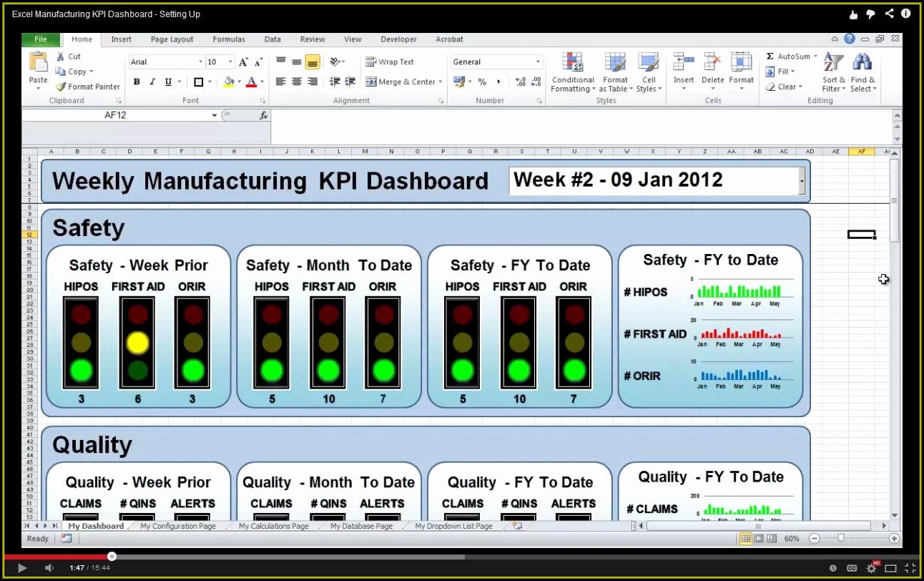Image resolution: width=924 pixels, height=581 pixels.
Task: Insert a new worksheet tab
Action: point(517,526)
